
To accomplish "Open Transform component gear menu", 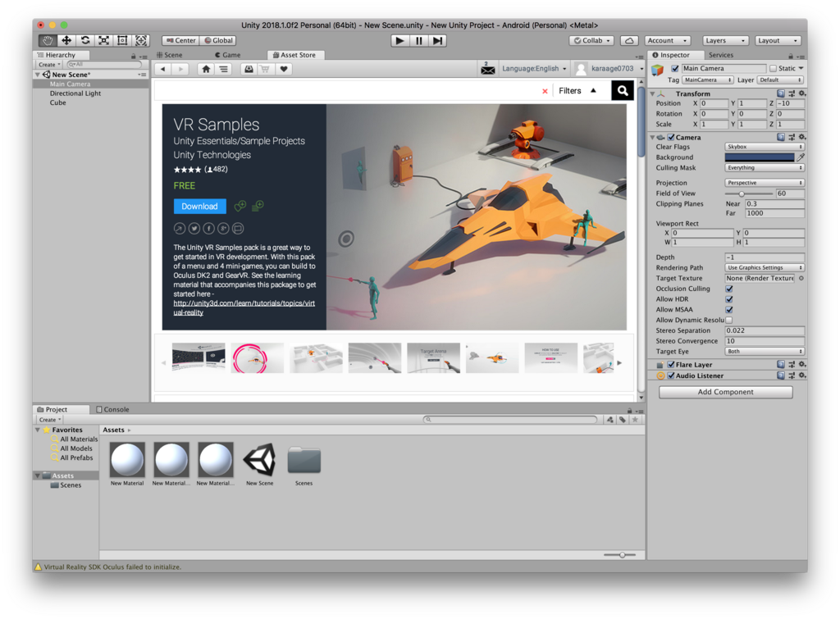I will pos(802,93).
